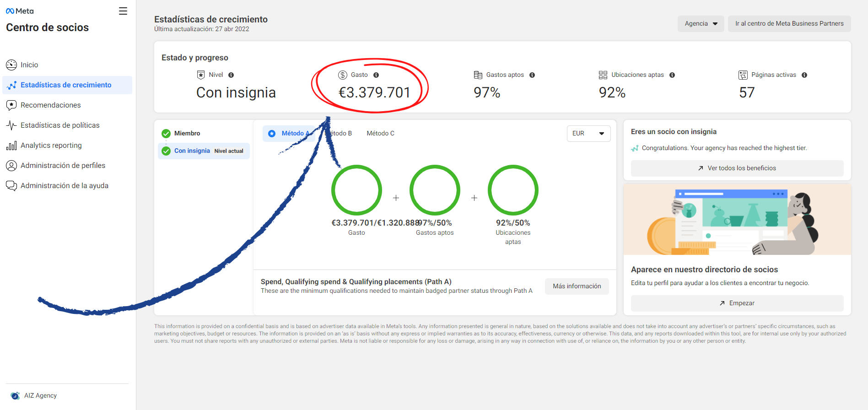Click the Empezar button
This screenshot has width=868, height=410.
[x=737, y=303]
